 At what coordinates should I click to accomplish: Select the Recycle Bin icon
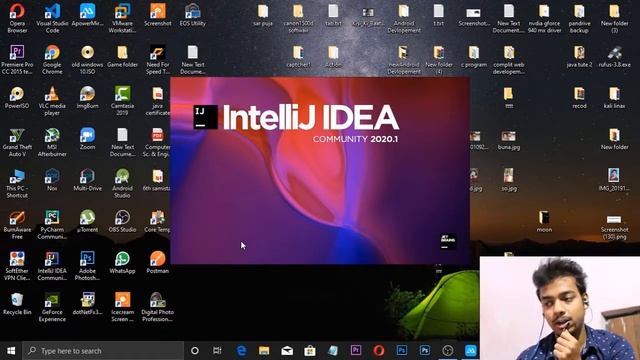17,304
